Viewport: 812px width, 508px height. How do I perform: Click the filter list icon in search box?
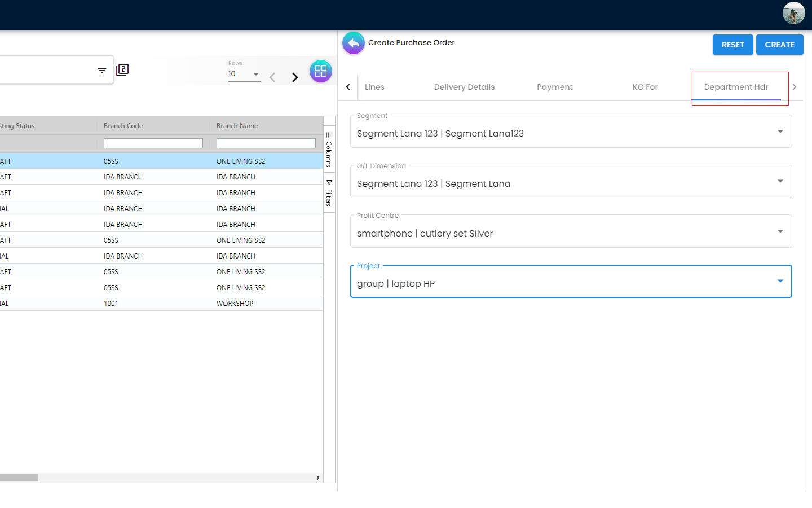pyautogui.click(x=102, y=71)
